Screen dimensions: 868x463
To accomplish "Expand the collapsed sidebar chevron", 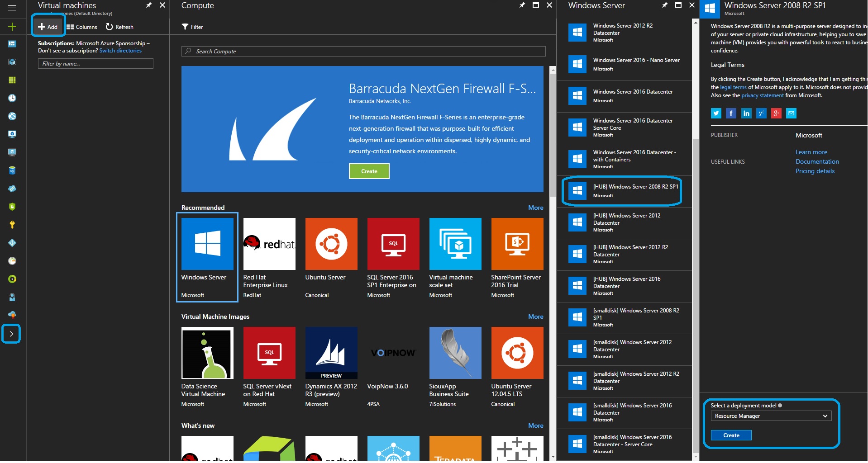I will click(x=11, y=334).
